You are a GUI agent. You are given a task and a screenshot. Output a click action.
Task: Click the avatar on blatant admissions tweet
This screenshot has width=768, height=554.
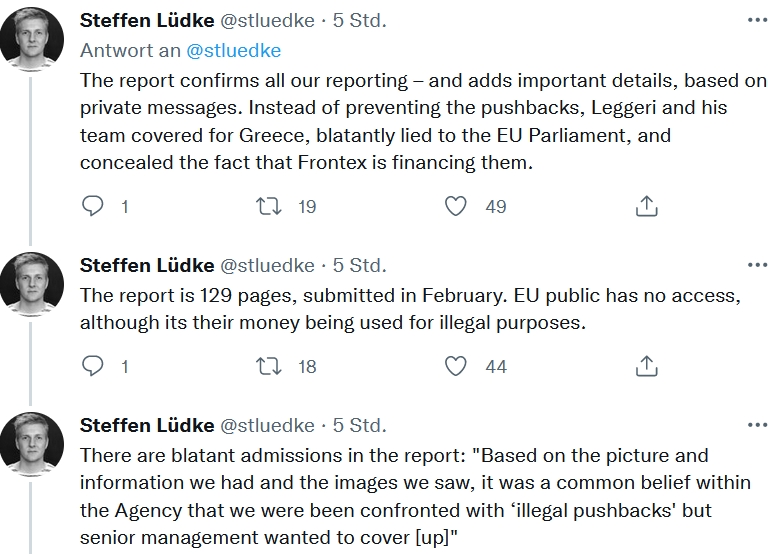[33, 447]
